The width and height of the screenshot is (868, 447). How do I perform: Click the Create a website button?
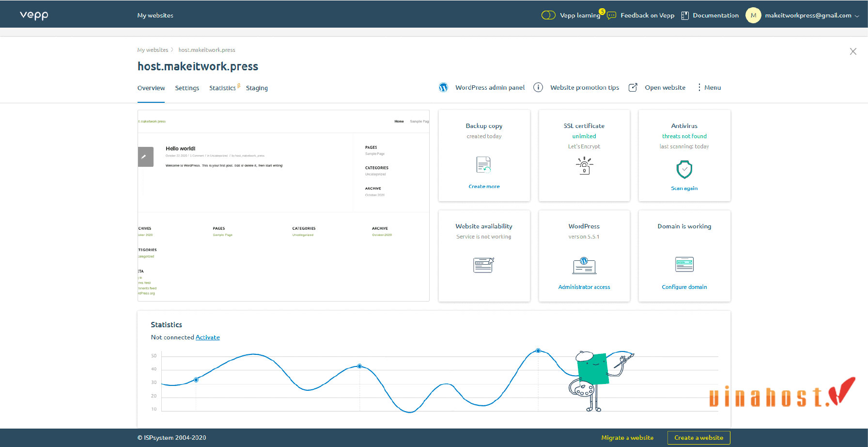coord(698,437)
